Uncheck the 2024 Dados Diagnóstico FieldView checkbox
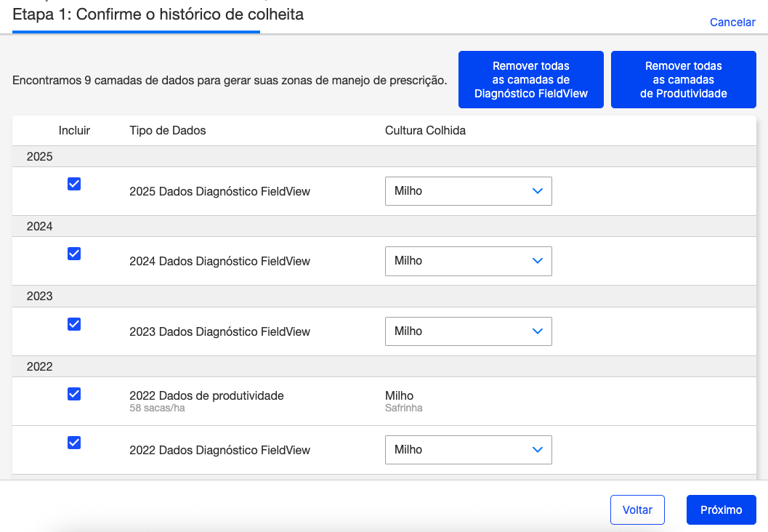The height and width of the screenshot is (532, 768). click(x=73, y=254)
